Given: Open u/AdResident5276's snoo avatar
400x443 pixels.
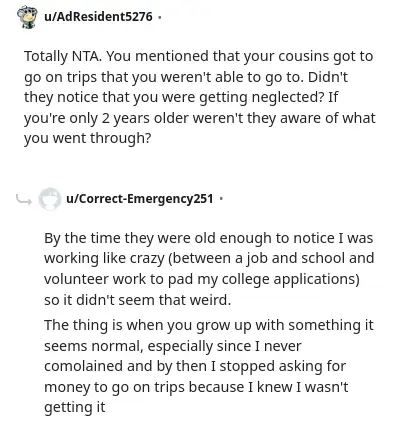Looking at the screenshot, I should pyautogui.click(x=28, y=17).
